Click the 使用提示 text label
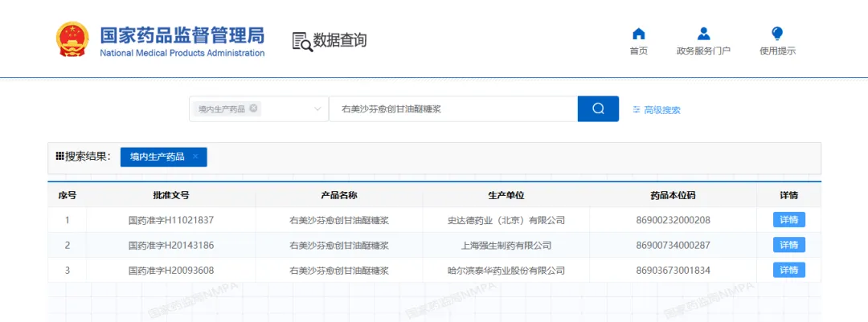Screen dimensions: 868x322 coord(777,51)
